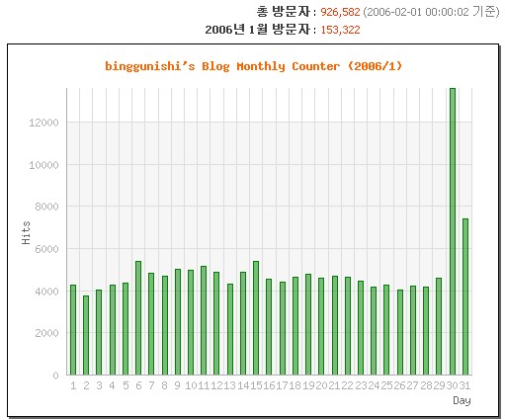Click the tallest bar for day 30
The image size is (505, 420).
click(453, 231)
